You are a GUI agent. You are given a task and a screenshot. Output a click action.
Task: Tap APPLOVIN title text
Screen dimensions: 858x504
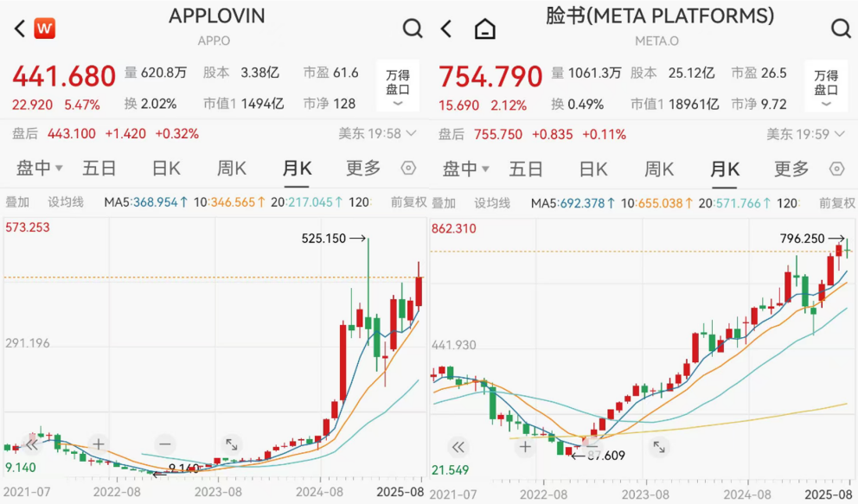point(217,16)
